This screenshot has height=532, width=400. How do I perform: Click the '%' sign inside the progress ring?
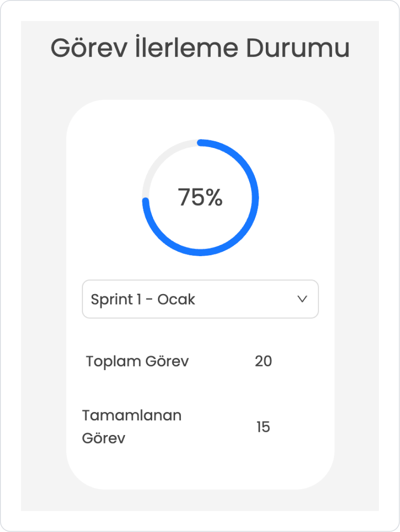pos(214,197)
